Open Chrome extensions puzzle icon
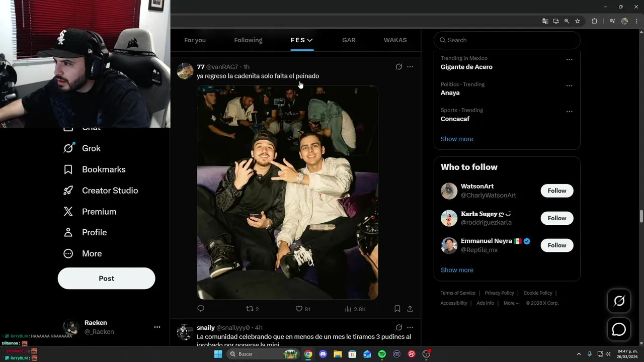 click(x=595, y=21)
